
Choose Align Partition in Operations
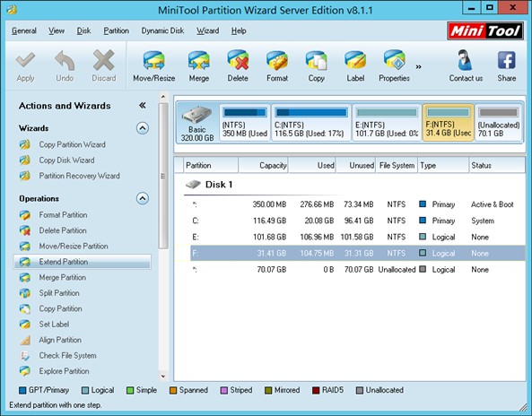60,340
